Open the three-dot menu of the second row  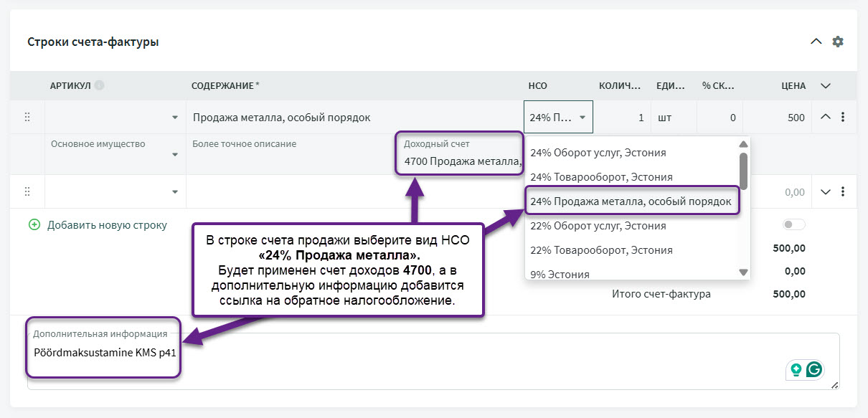click(x=843, y=191)
